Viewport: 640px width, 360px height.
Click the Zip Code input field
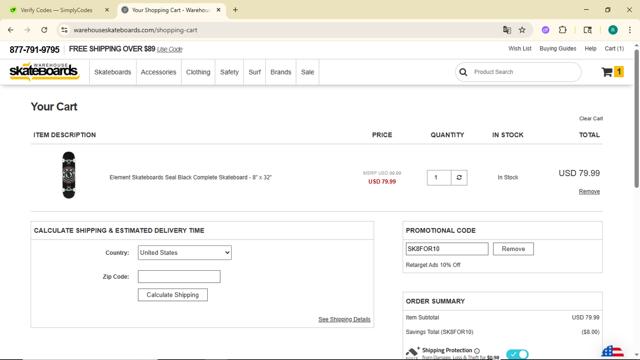179,277
